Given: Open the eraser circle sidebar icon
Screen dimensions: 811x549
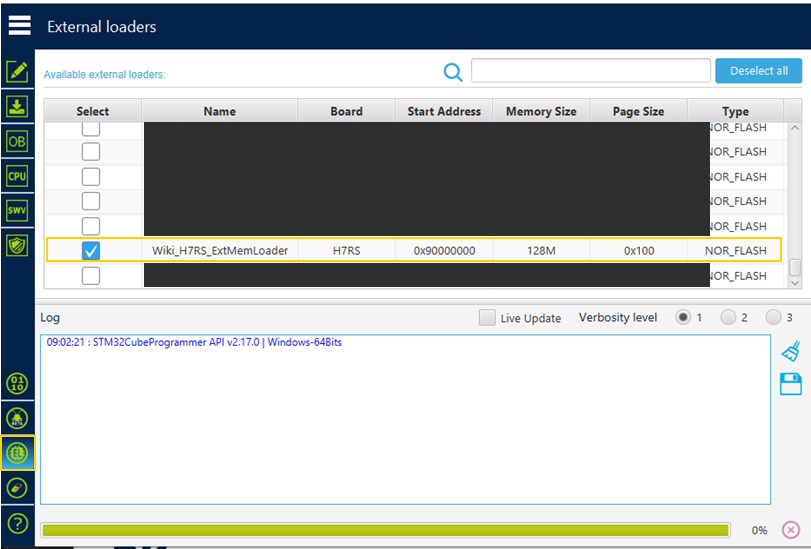Looking at the screenshot, I should click(17, 488).
